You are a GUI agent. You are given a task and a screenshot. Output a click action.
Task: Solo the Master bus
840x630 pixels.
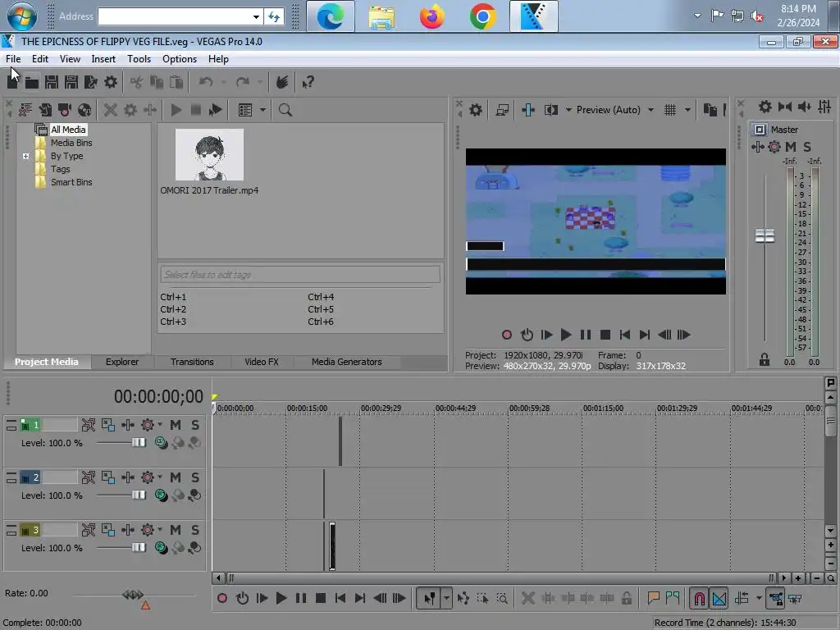(807, 147)
